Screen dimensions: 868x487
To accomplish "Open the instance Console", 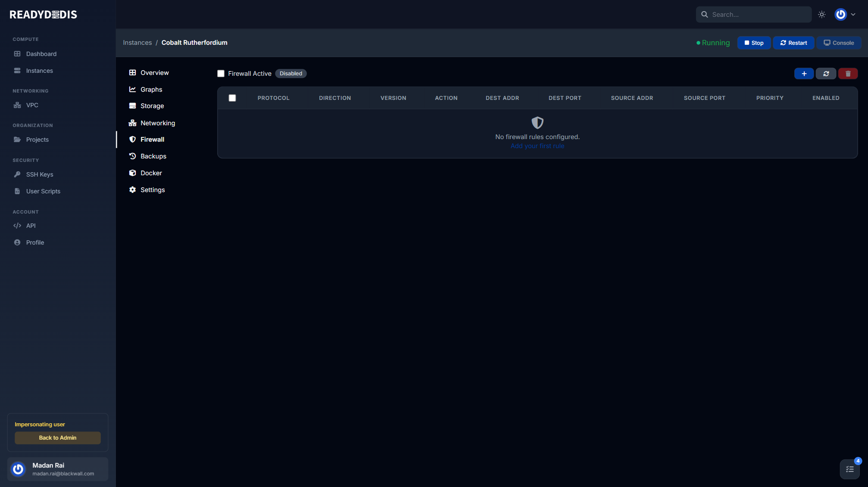I will point(838,43).
